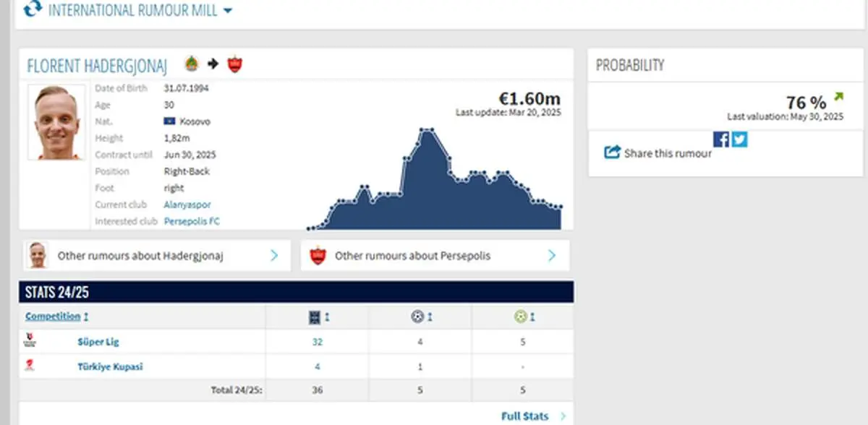Expand Other rumours about Persepolis
Screen dimensions: 868x425
552,255
